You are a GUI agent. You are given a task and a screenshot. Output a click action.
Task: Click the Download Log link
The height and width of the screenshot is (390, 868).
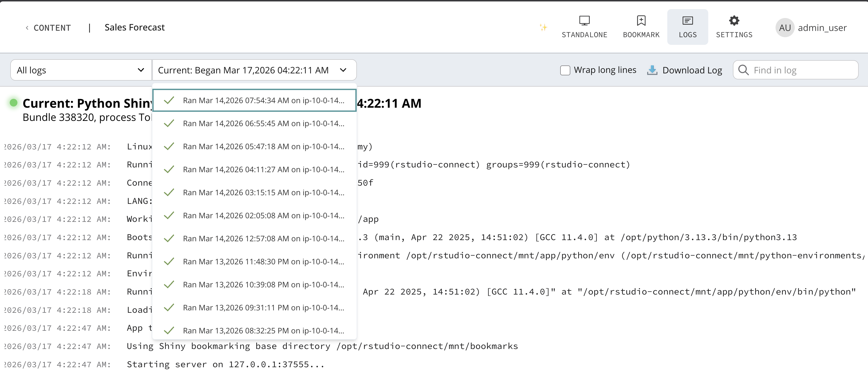click(x=692, y=70)
